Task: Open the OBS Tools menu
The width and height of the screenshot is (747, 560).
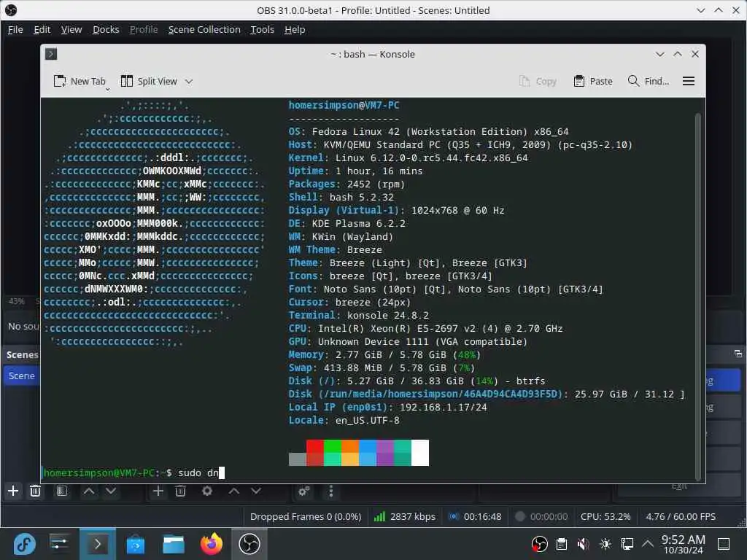Action: click(x=263, y=29)
